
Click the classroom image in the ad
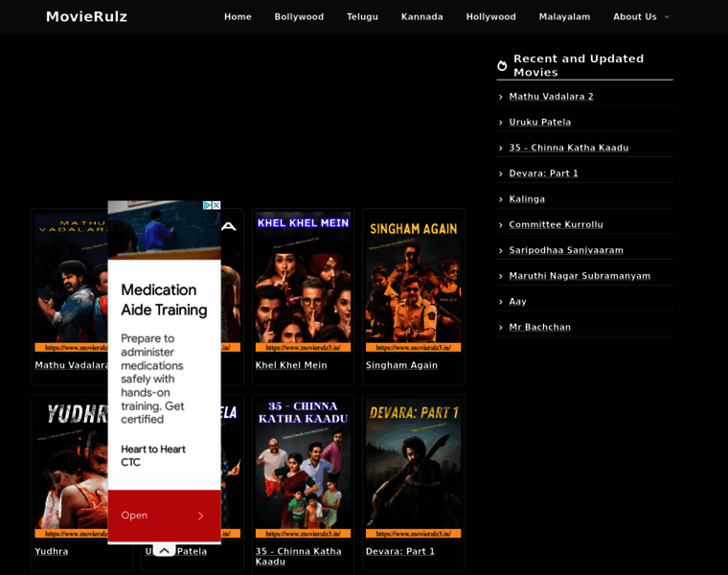[x=164, y=230]
